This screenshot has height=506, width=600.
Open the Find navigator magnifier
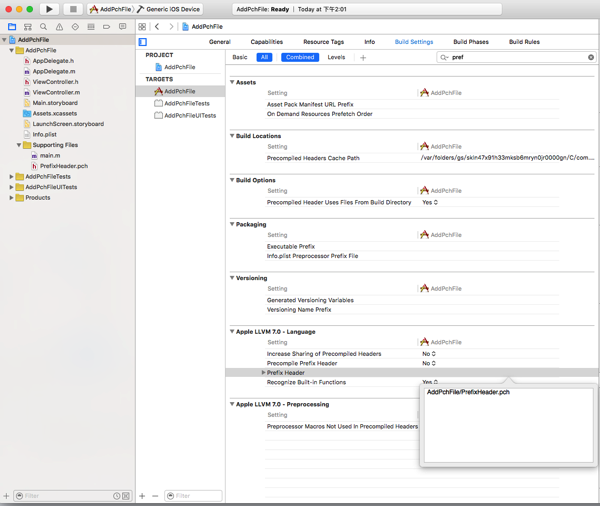click(x=44, y=26)
